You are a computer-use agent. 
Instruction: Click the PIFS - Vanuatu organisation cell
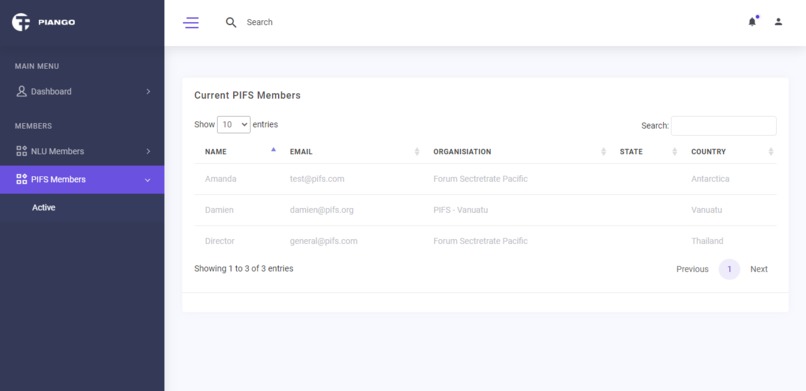(x=461, y=210)
